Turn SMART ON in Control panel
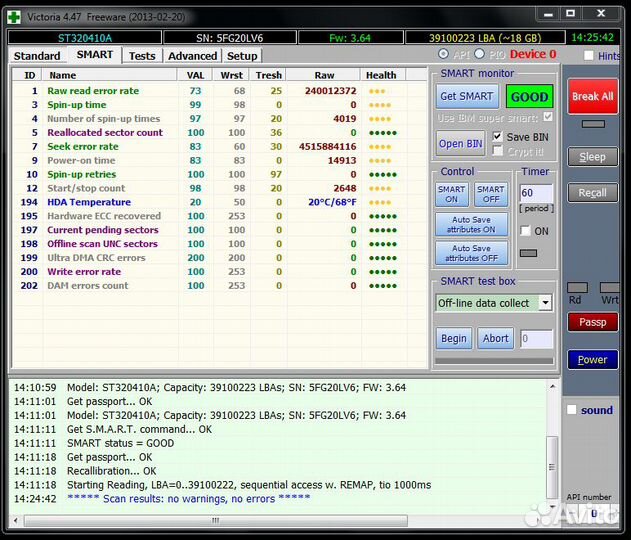The width and height of the screenshot is (631, 540). pyautogui.click(x=452, y=194)
